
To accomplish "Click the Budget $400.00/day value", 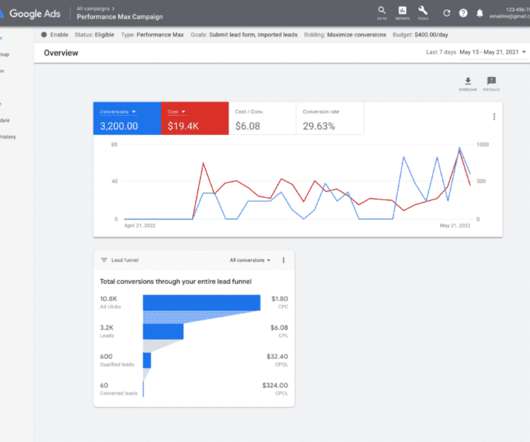I will [x=431, y=35].
